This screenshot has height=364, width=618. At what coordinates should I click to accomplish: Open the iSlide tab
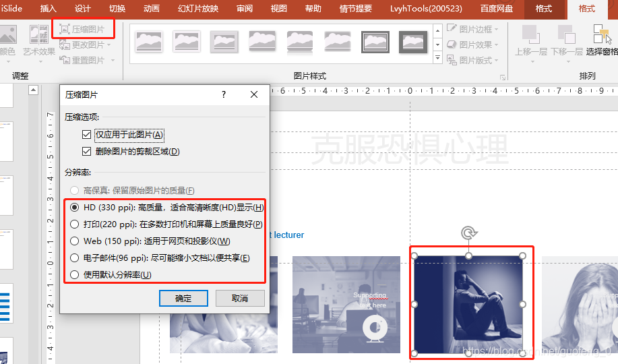pyautogui.click(x=11, y=9)
